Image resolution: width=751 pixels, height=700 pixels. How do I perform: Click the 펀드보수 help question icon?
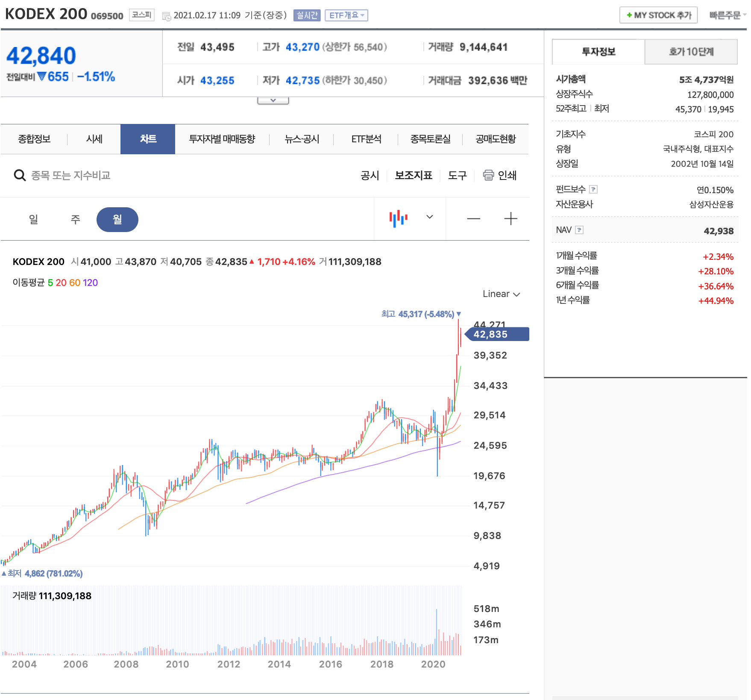coord(593,189)
